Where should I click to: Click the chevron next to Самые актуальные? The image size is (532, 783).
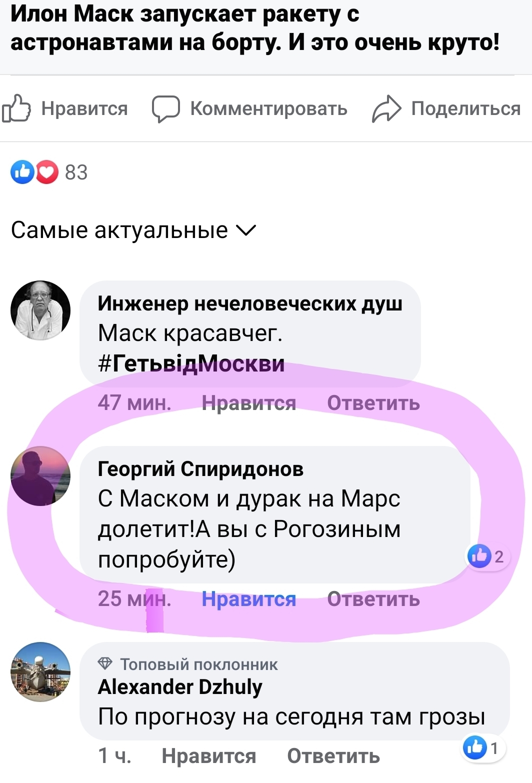pyautogui.click(x=245, y=230)
